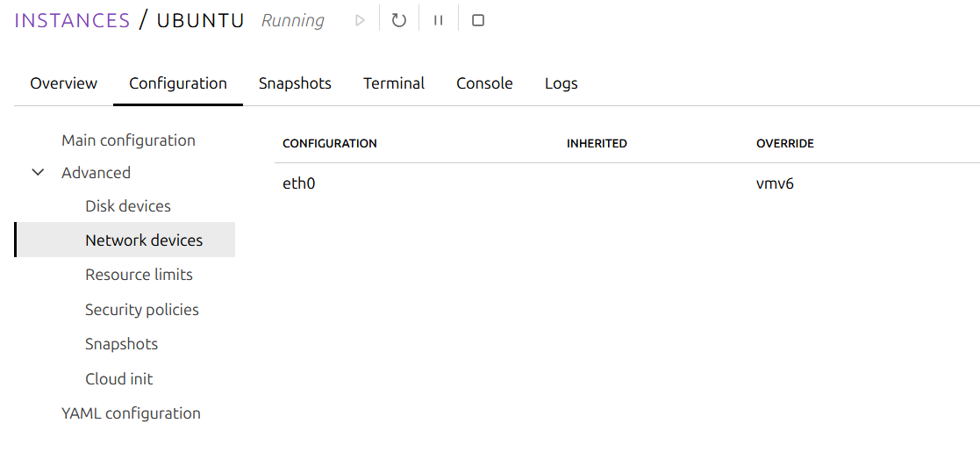Open the Terminal tab

(394, 83)
